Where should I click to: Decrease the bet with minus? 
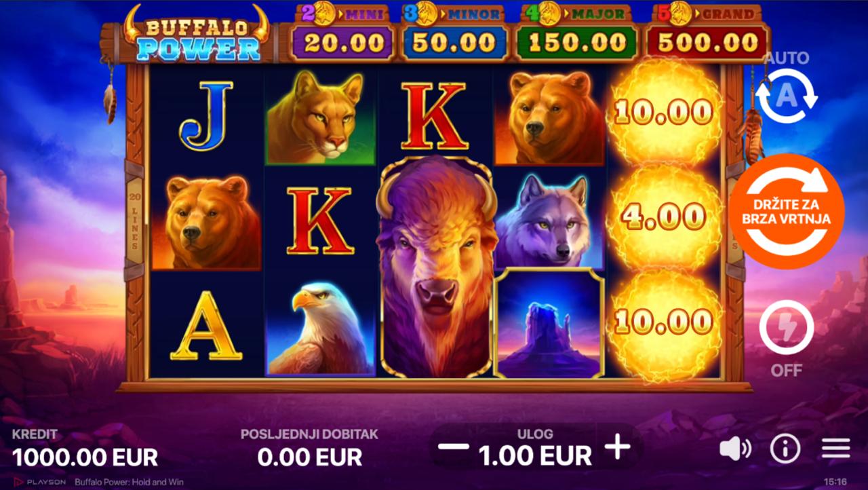tap(454, 447)
